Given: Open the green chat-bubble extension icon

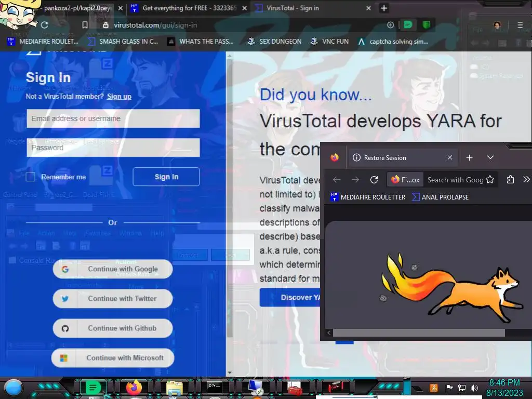Looking at the screenshot, I should pyautogui.click(x=408, y=25).
